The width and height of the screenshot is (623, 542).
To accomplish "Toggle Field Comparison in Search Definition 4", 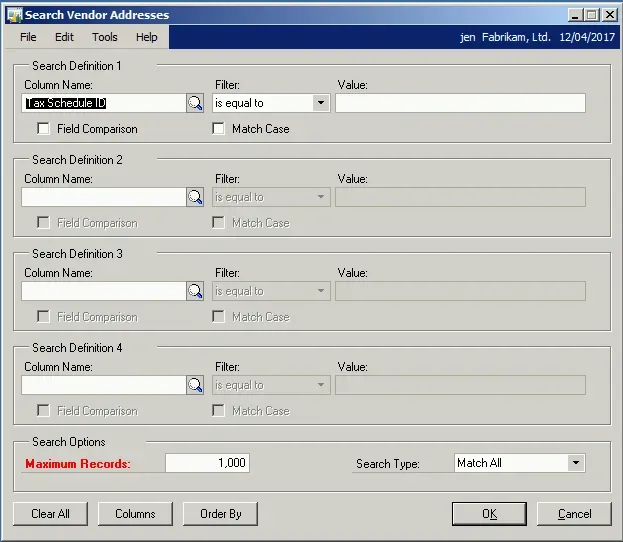I will (43, 410).
